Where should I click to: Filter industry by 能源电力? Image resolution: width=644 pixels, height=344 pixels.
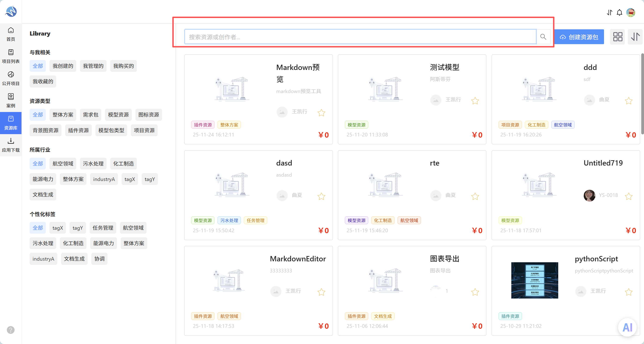[x=43, y=179]
